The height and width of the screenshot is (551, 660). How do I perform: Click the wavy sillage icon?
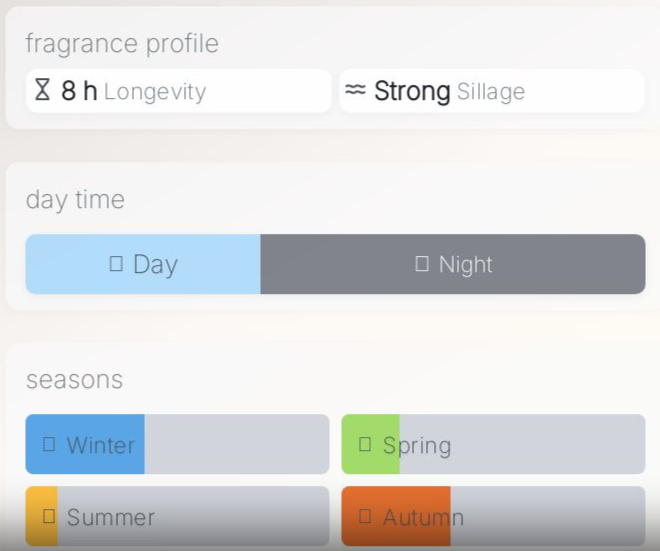(x=355, y=91)
